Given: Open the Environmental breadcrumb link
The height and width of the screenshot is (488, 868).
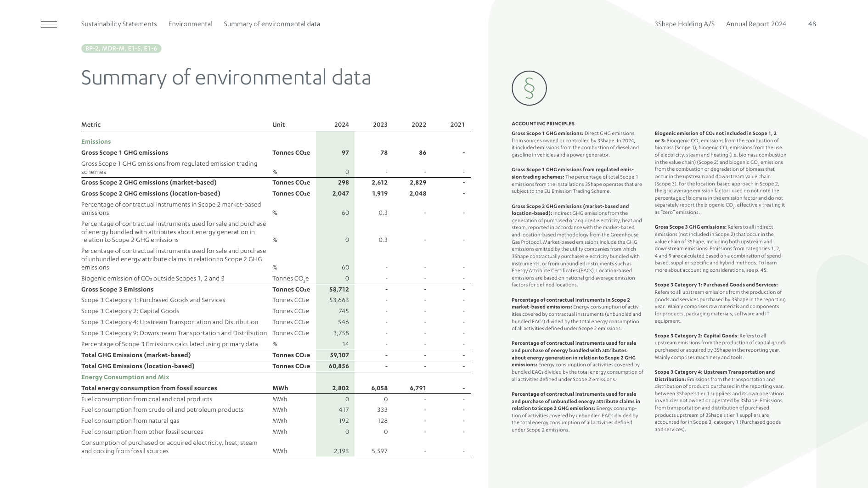Looking at the screenshot, I should [190, 24].
